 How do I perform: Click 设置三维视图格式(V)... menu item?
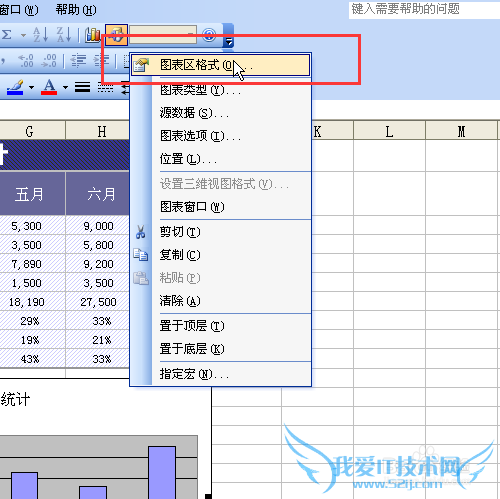[220, 184]
